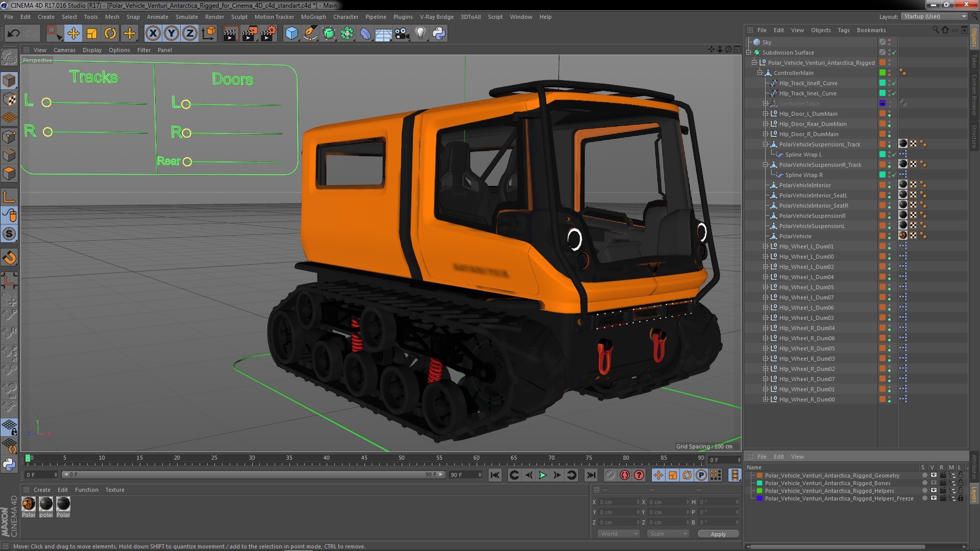
Task: Open material manager Create menu
Action: (42, 490)
